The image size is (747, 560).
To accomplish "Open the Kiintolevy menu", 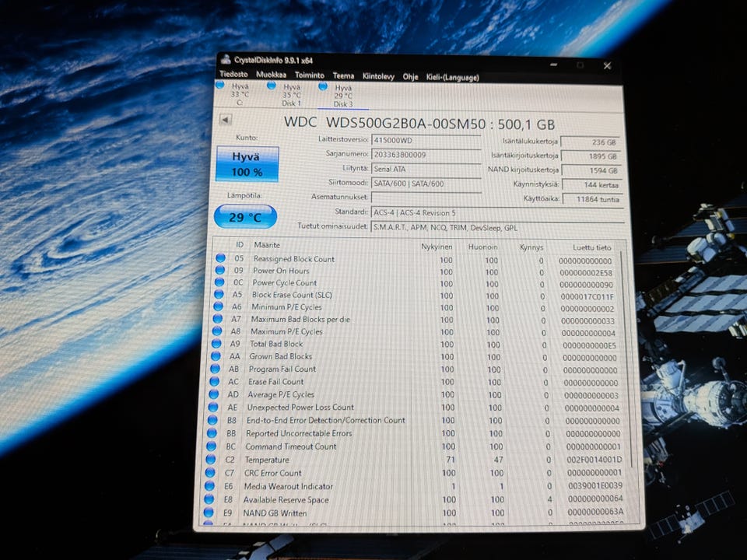I will 378,76.
